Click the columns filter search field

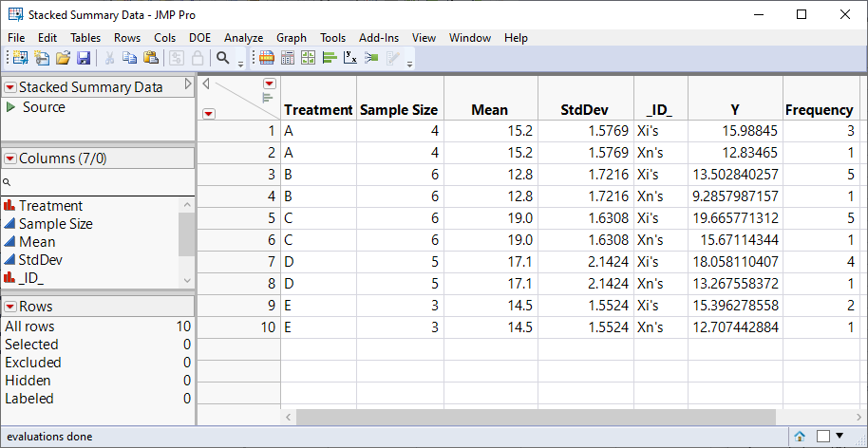95,182
